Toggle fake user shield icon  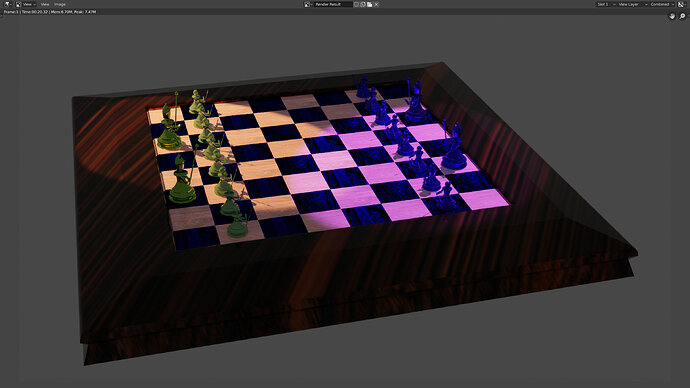(x=356, y=4)
